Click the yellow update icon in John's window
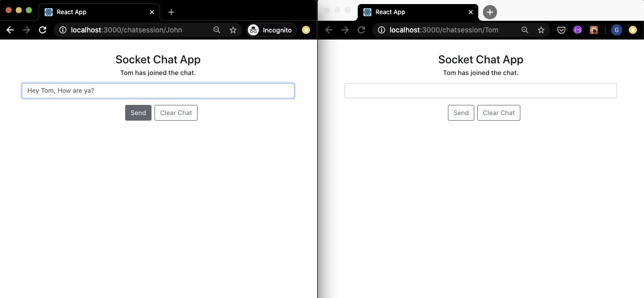Image resolution: width=644 pixels, height=298 pixels. click(306, 30)
